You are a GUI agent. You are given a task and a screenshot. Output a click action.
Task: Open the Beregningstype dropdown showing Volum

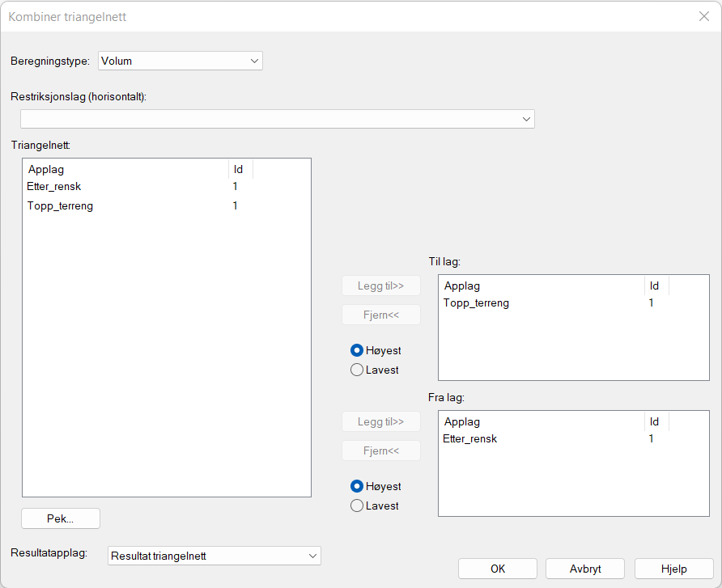click(180, 61)
